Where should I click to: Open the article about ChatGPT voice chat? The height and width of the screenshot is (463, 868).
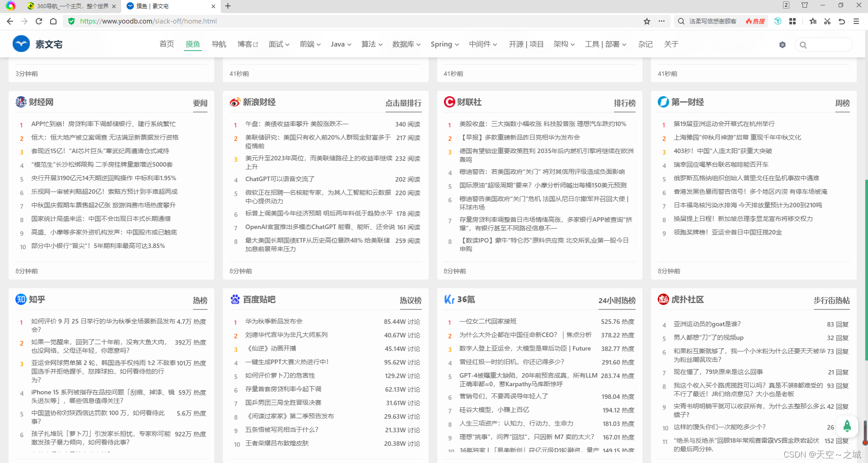(x=280, y=179)
